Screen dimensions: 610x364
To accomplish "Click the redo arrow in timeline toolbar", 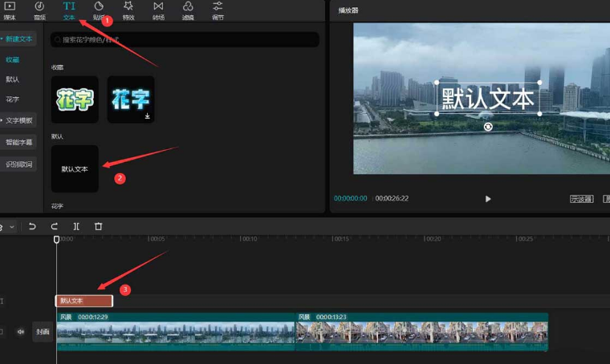I will (55, 227).
